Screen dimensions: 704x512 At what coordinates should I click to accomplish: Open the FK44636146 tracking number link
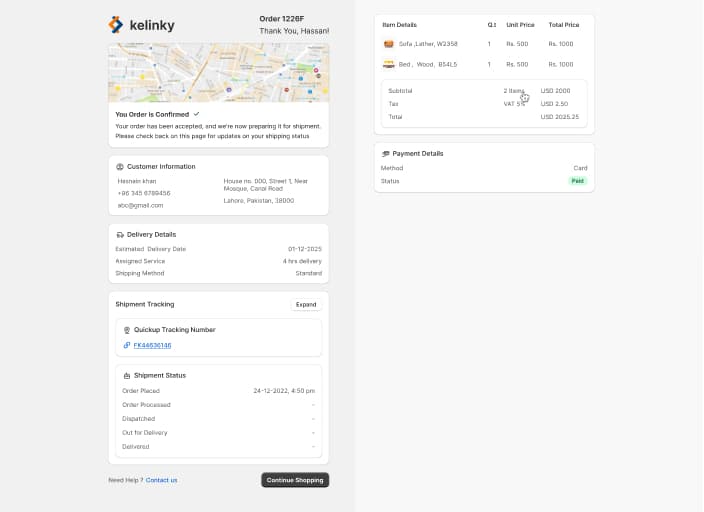coord(152,345)
